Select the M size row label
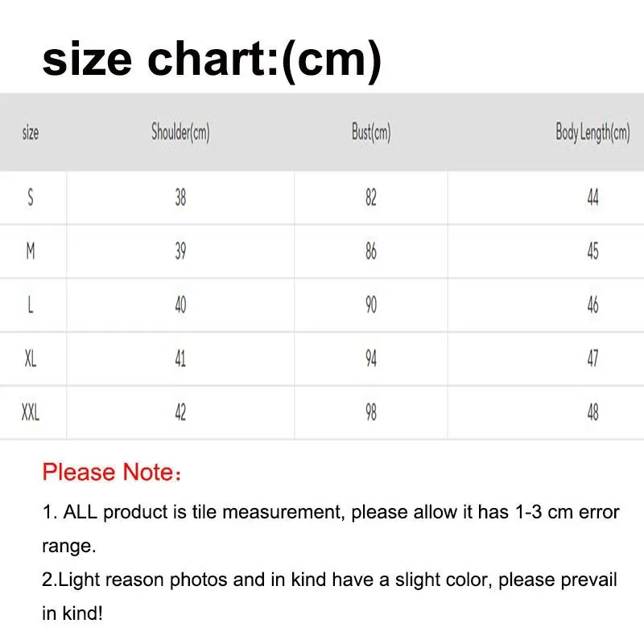Image resolution: width=644 pixels, height=644 pixels. 31,251
